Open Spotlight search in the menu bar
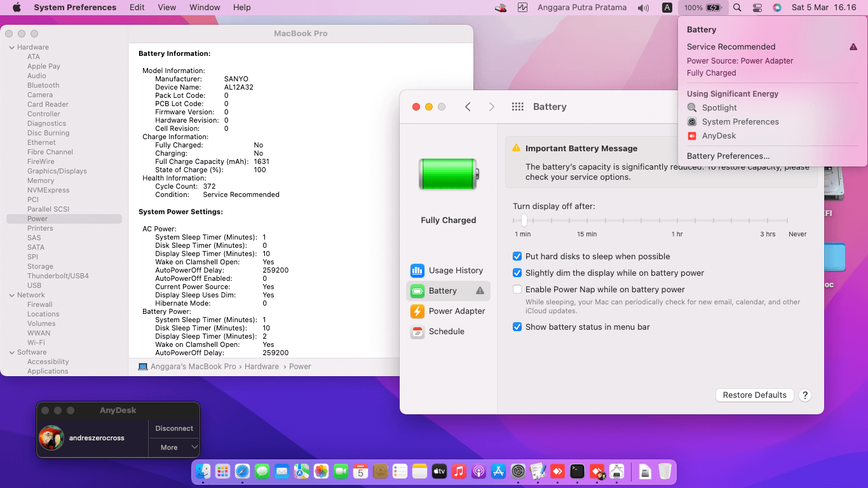 coord(737,8)
